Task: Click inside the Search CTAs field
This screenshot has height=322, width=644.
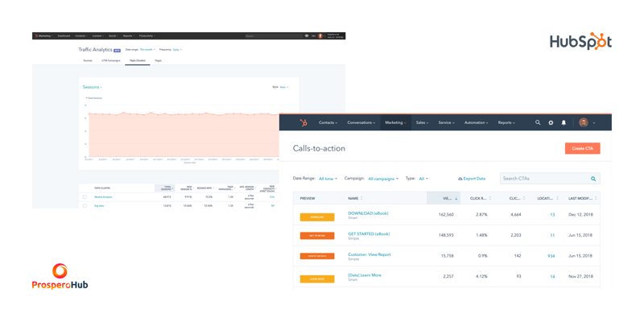Action: [x=550, y=179]
